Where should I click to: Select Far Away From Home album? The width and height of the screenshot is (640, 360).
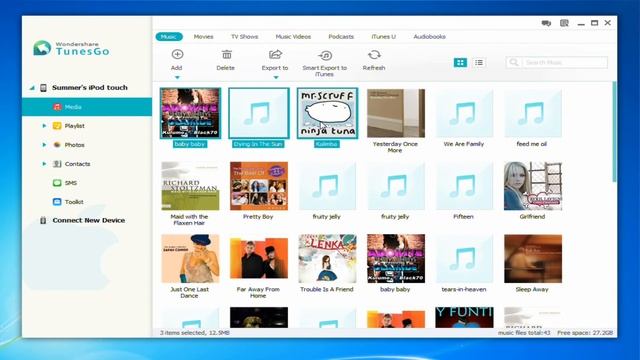(x=259, y=258)
